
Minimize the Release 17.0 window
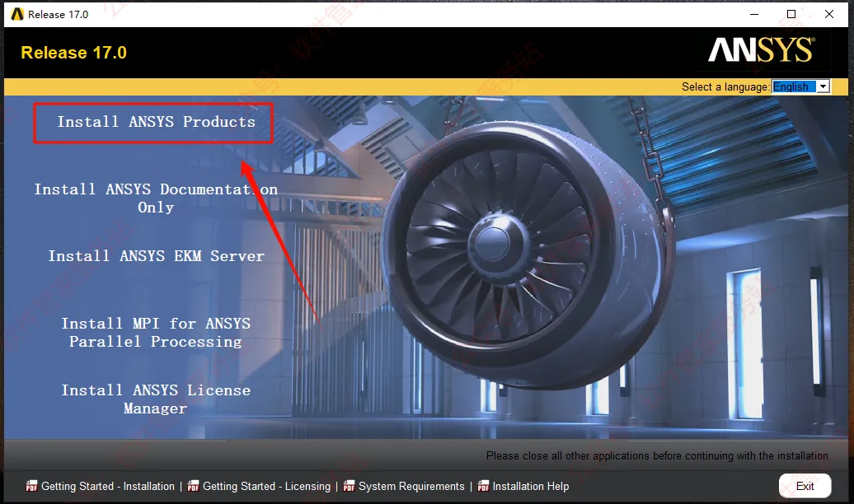[x=754, y=14]
